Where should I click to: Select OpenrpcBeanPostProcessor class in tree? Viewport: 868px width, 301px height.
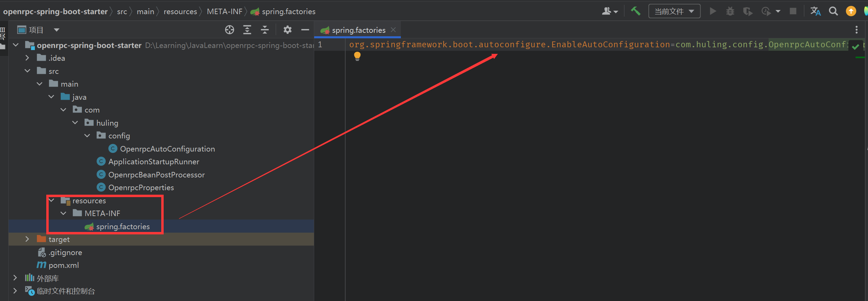pos(156,175)
